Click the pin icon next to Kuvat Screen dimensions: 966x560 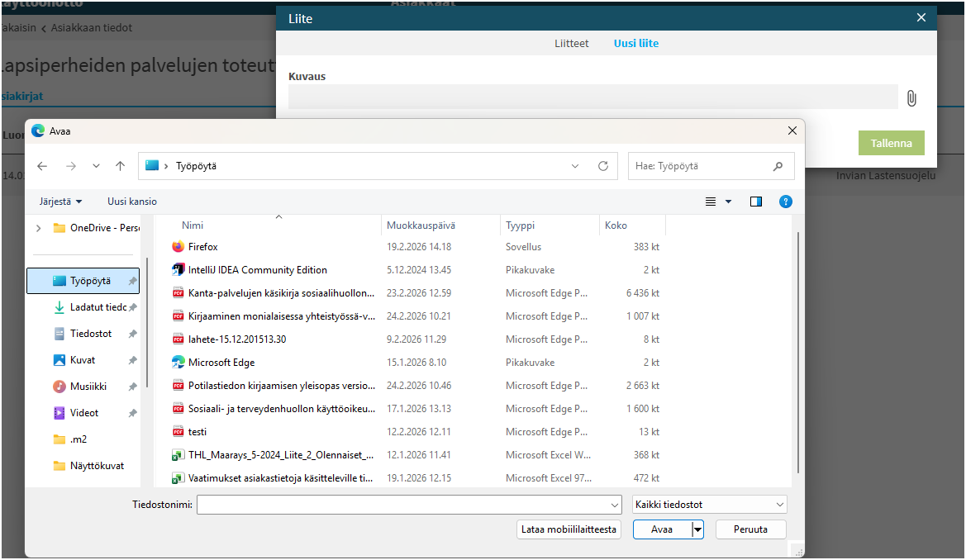132,360
